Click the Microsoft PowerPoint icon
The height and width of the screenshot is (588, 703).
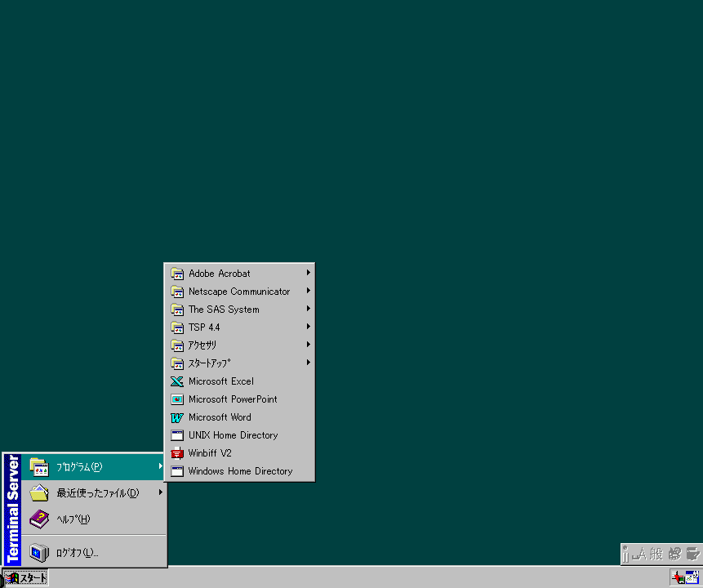[x=177, y=399]
